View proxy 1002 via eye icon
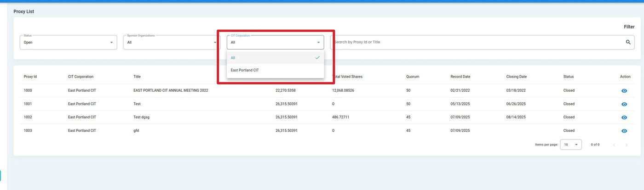Viewport: 644px width, 190px height. click(x=624, y=117)
